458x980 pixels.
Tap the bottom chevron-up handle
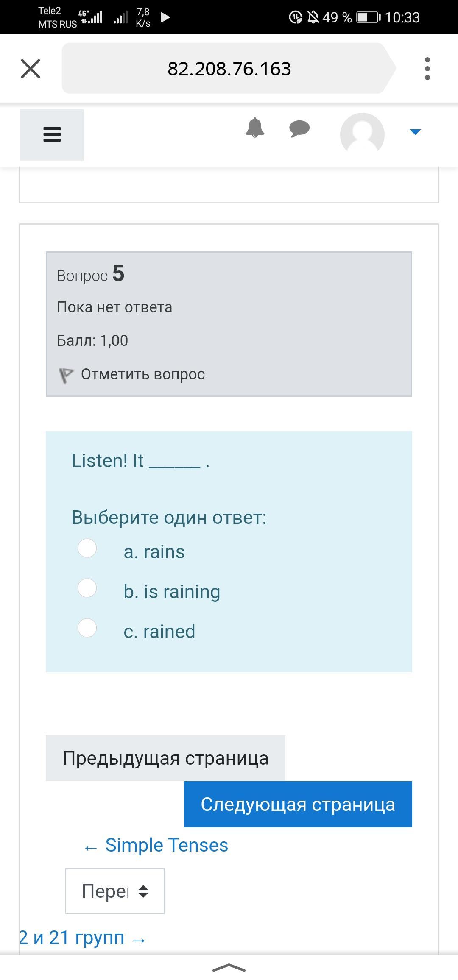(229, 967)
